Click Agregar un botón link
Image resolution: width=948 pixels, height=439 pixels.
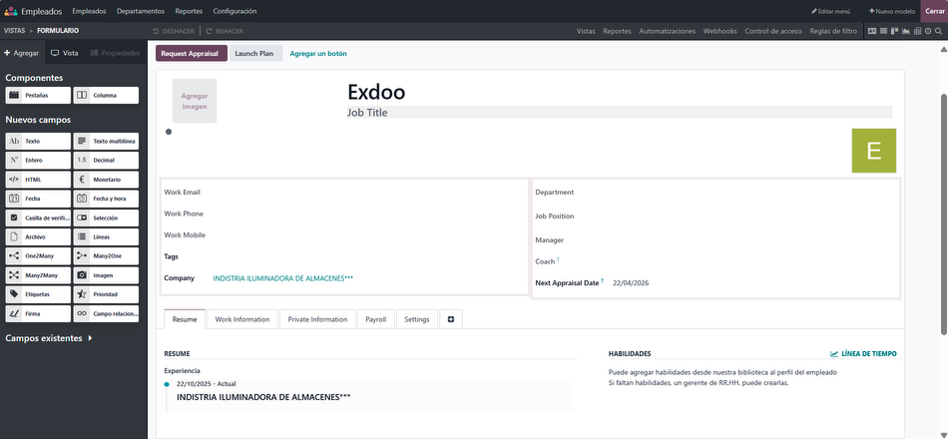coord(318,53)
